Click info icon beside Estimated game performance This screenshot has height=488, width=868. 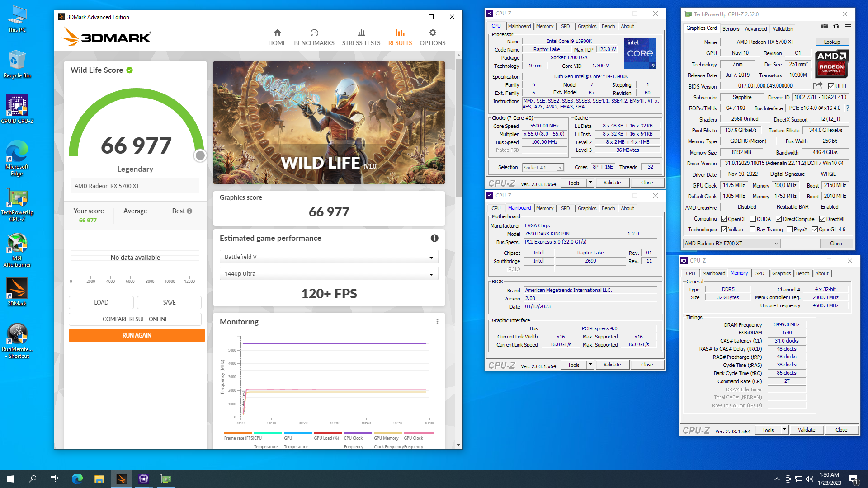tap(434, 238)
